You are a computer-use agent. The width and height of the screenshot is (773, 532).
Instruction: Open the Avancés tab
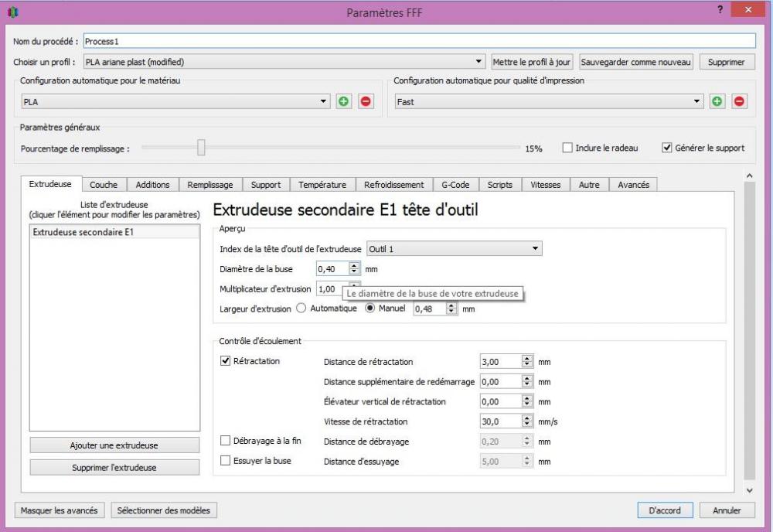634,184
